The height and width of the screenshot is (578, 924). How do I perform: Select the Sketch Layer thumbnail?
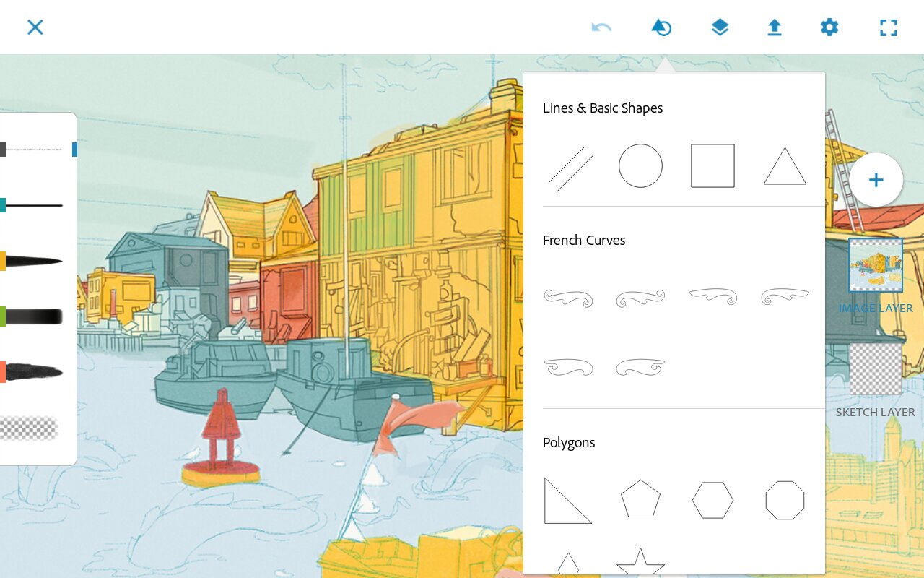click(876, 369)
